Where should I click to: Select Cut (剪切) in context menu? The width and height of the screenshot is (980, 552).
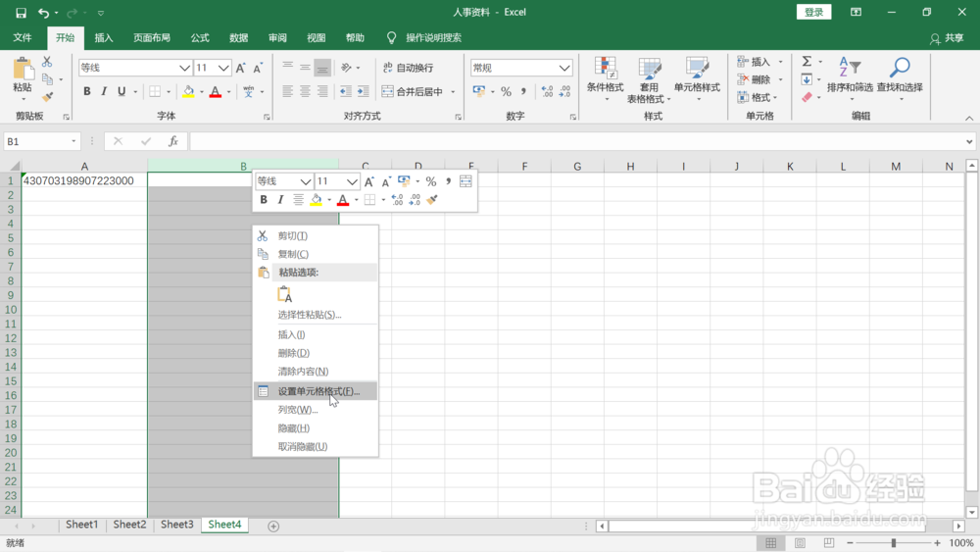point(315,235)
